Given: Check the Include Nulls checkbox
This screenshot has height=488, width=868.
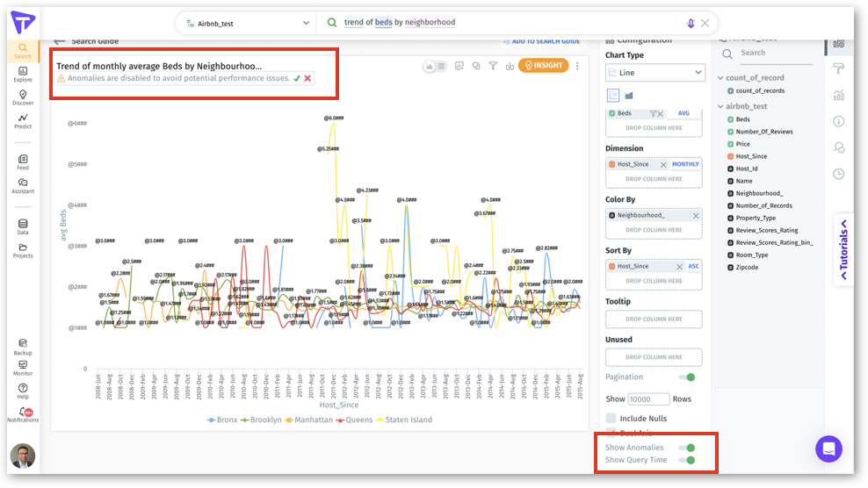Looking at the screenshot, I should point(611,419).
